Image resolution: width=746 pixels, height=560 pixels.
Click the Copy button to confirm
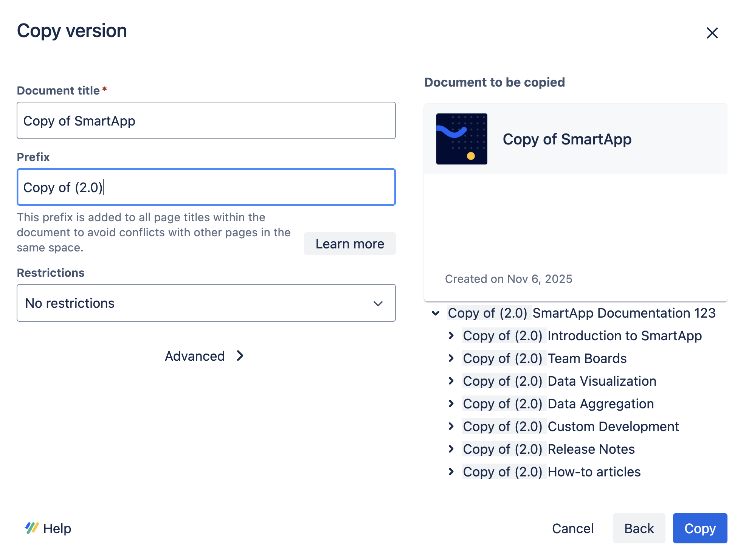click(x=700, y=528)
